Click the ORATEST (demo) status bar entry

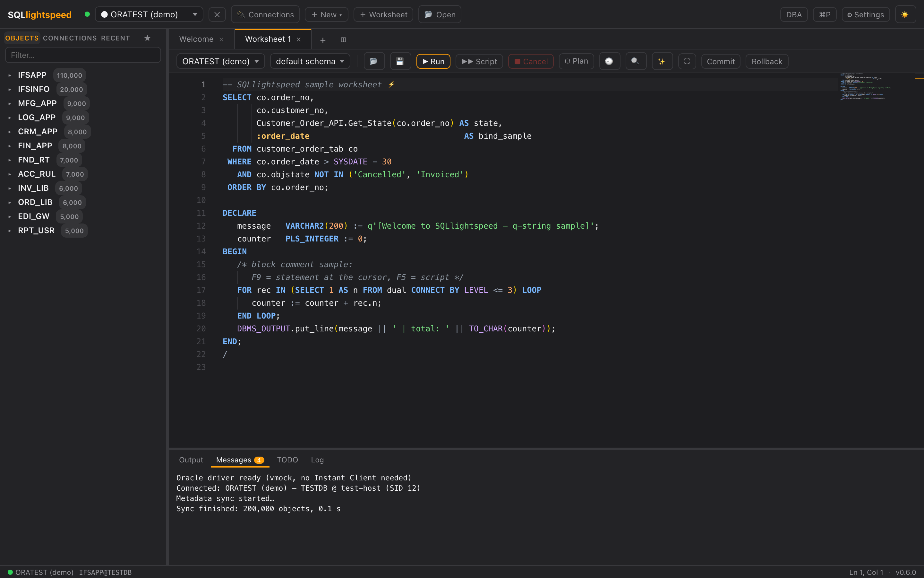(40, 572)
